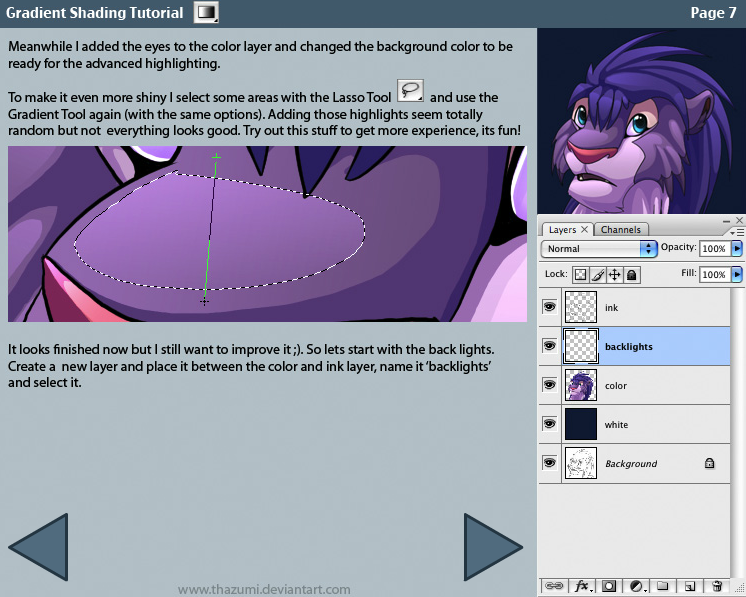Open the Layers panel options menu
This screenshot has width=746, height=597.
point(737,232)
